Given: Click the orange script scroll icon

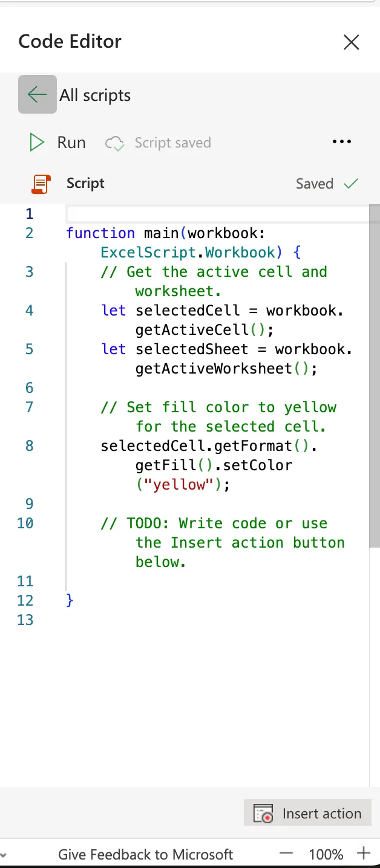Looking at the screenshot, I should [41, 183].
